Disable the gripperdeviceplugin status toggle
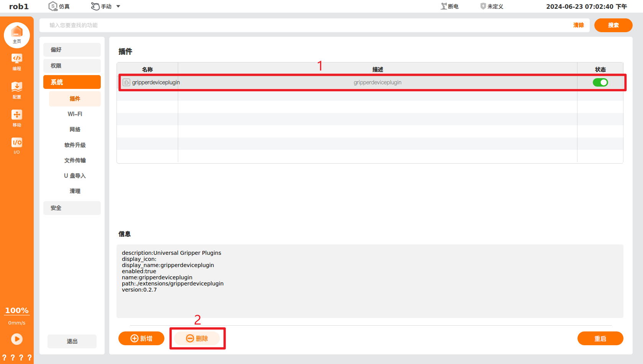The image size is (643, 364). [600, 82]
